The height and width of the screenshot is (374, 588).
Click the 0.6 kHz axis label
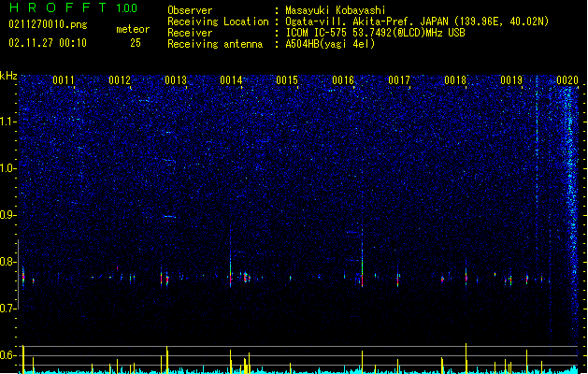click(8, 355)
